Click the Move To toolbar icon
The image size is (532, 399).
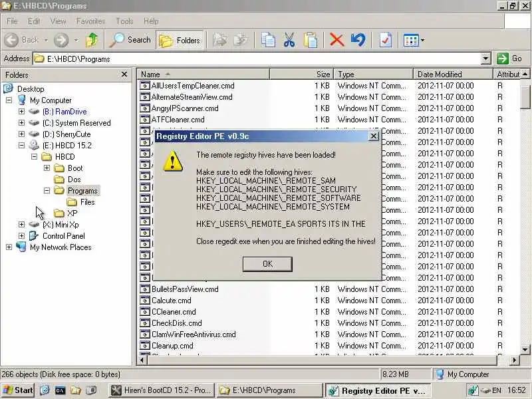pos(220,40)
